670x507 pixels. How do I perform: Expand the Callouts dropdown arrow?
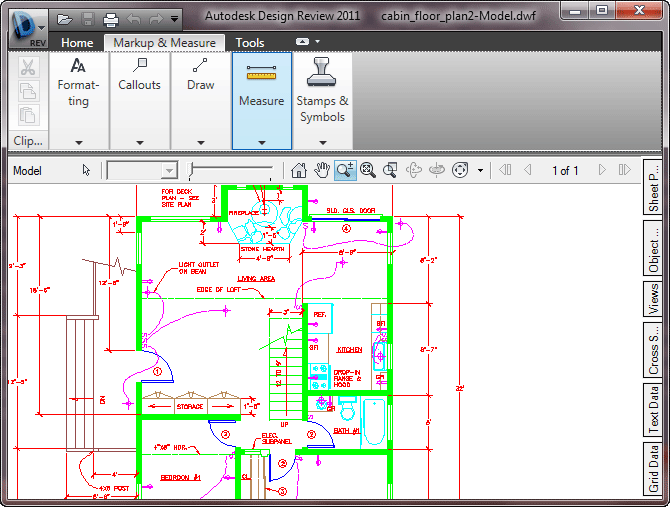pos(140,143)
